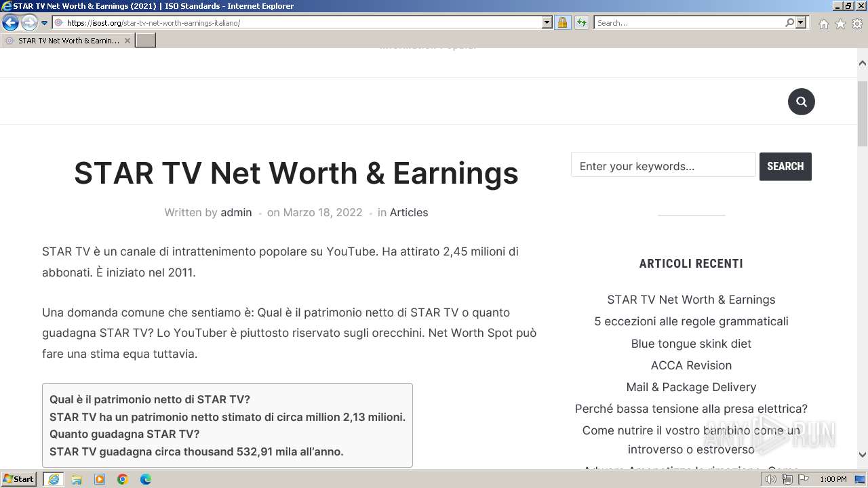Click the date Marzo 18, 2022
868x488 pixels.
pyautogui.click(x=323, y=212)
